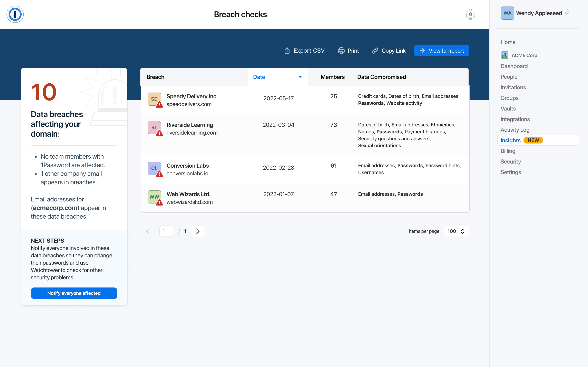
Task: Open the Riverside Learning breach entry
Action: point(190,125)
